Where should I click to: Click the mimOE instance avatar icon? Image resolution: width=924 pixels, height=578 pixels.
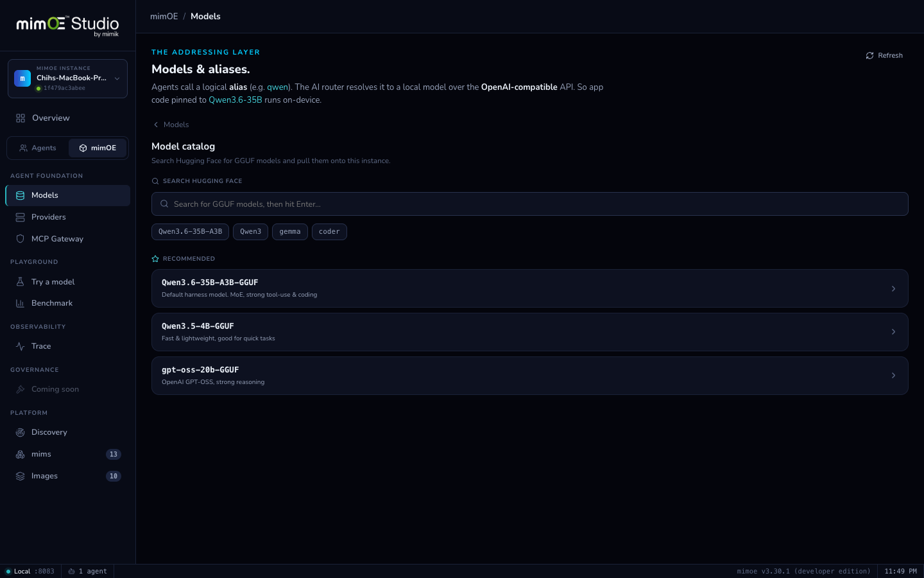point(22,78)
